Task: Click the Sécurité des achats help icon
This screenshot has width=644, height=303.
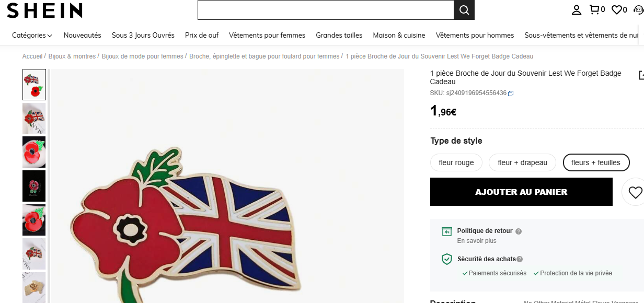Action: coord(520,259)
